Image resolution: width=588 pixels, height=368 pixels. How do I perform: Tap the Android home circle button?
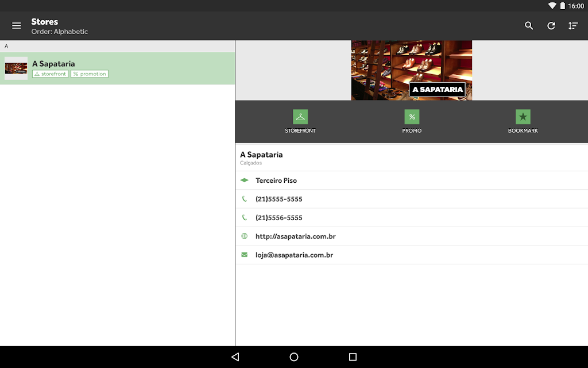coord(294,356)
